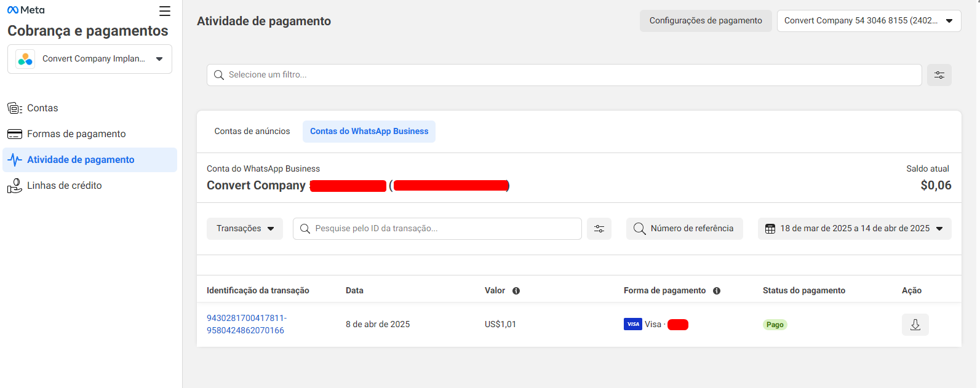Select Atividade de pagamento in the sidebar
This screenshot has height=388, width=980.
[x=90, y=160]
